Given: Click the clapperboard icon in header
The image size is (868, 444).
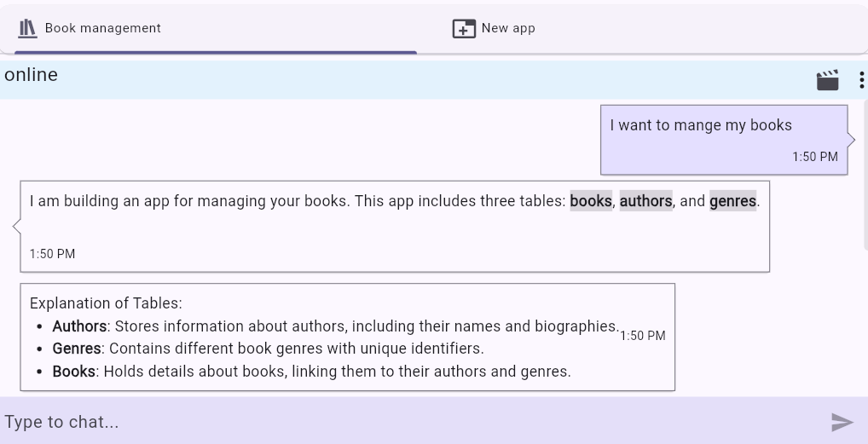Looking at the screenshot, I should pos(827,80).
